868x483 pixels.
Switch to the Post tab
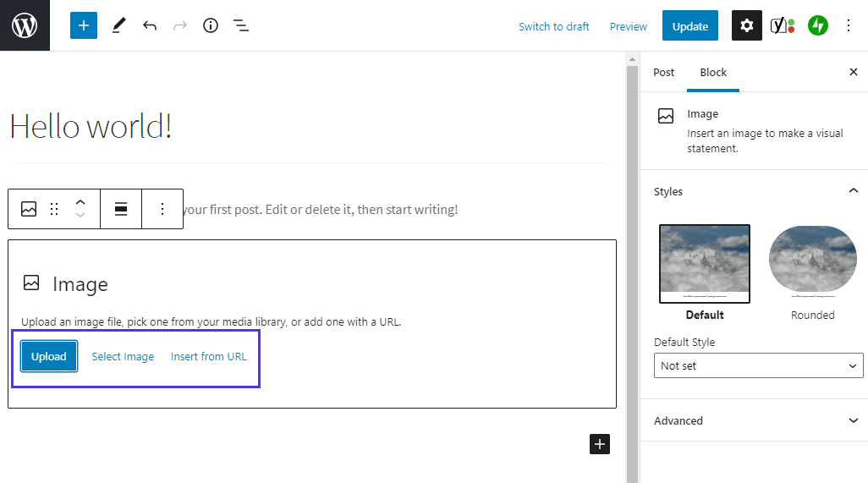pyautogui.click(x=664, y=72)
